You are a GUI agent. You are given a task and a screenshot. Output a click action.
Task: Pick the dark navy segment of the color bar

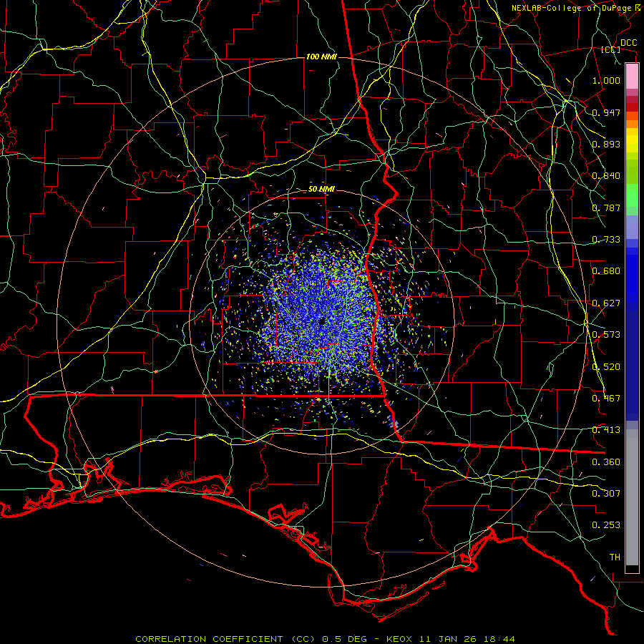632,366
